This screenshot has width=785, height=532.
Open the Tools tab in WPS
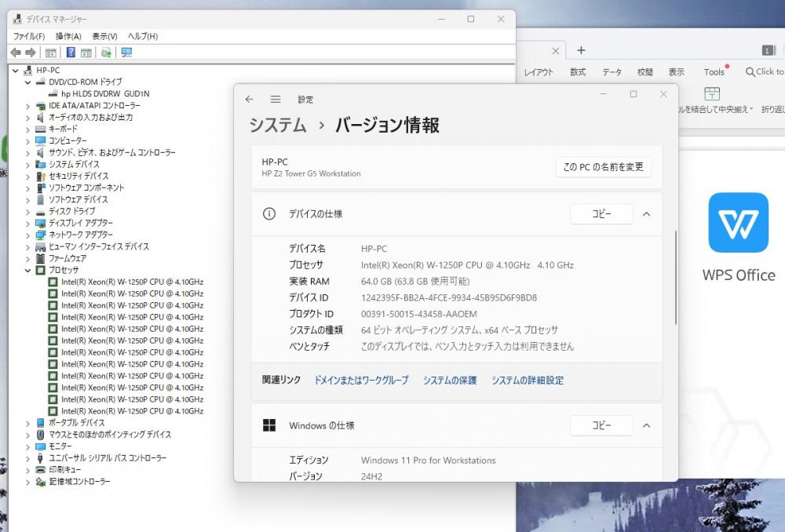[714, 72]
